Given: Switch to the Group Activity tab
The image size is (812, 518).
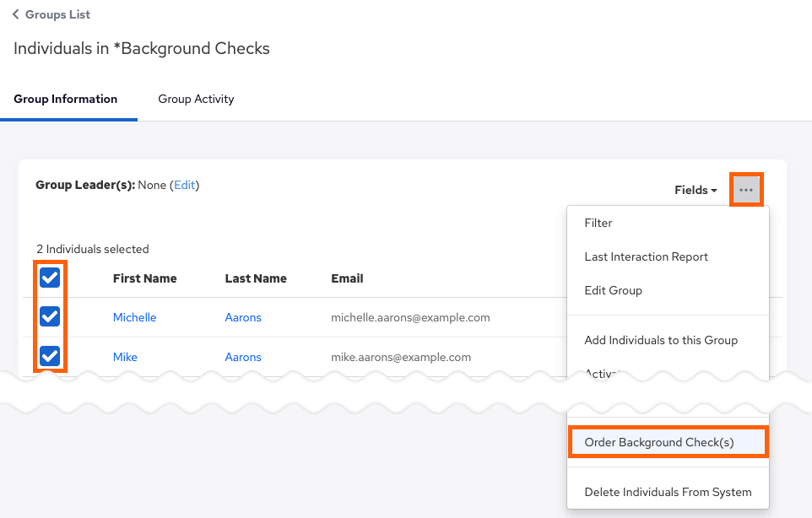Looking at the screenshot, I should (196, 99).
